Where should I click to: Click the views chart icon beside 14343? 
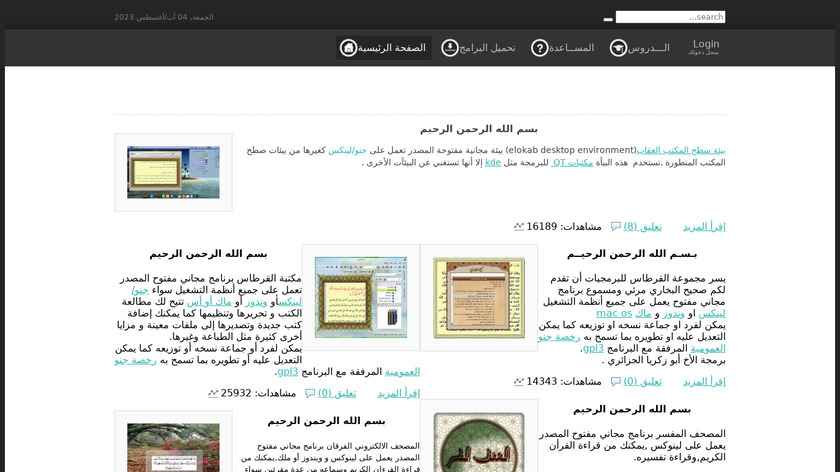[x=519, y=381]
